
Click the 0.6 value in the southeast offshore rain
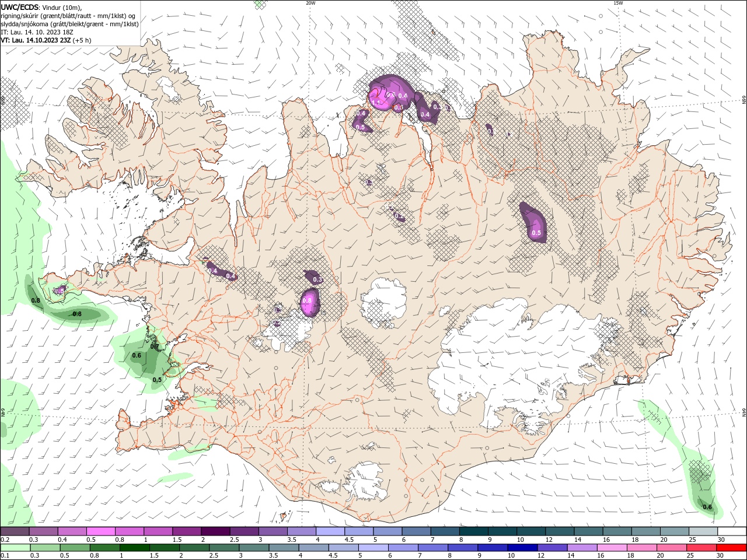[707, 507]
